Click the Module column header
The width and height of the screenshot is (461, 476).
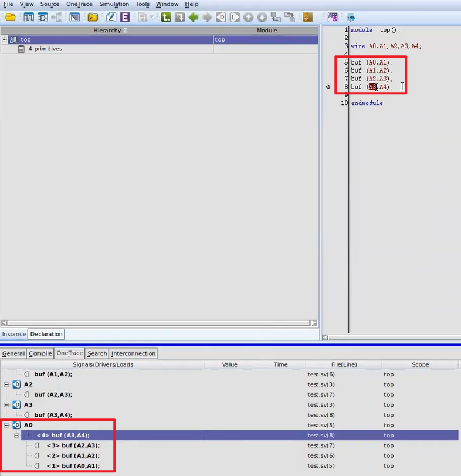pyautogui.click(x=267, y=31)
